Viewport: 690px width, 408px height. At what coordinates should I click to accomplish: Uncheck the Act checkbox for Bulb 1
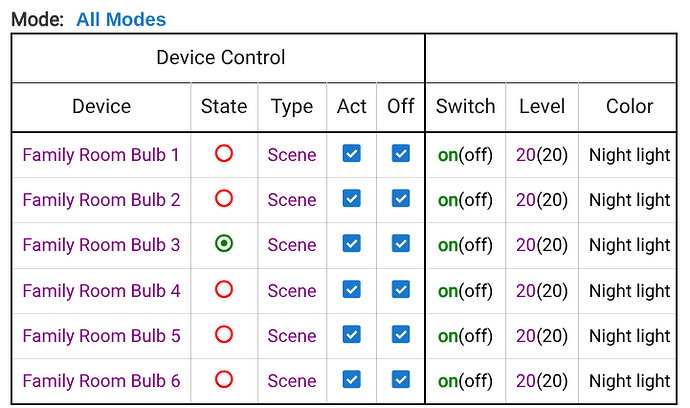(351, 154)
